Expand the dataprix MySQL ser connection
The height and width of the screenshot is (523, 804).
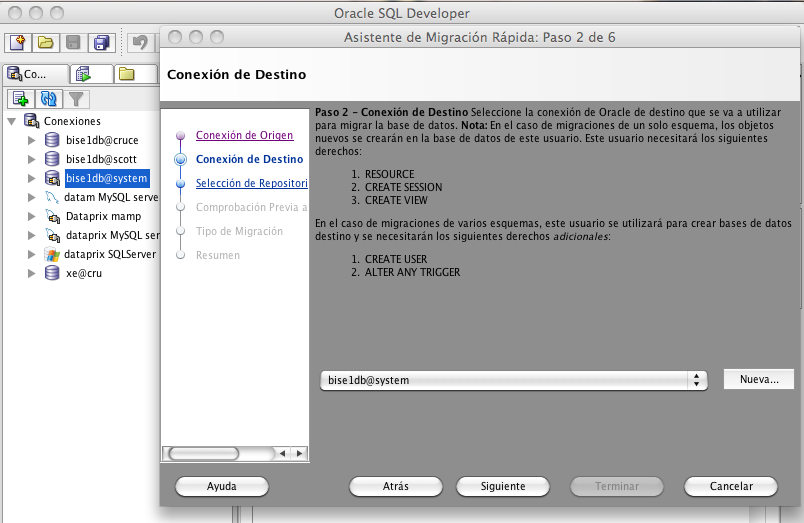click(x=31, y=235)
